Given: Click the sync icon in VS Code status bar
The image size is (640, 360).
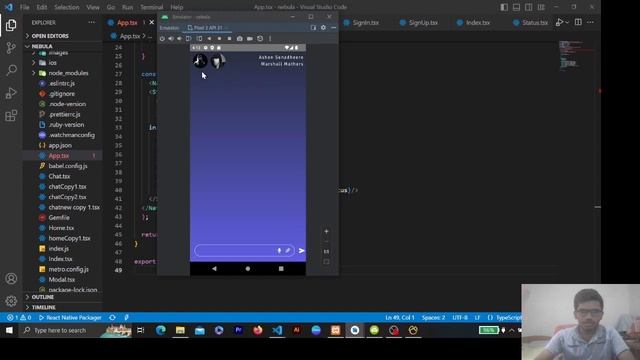Looking at the screenshot, I should [x=112, y=318].
